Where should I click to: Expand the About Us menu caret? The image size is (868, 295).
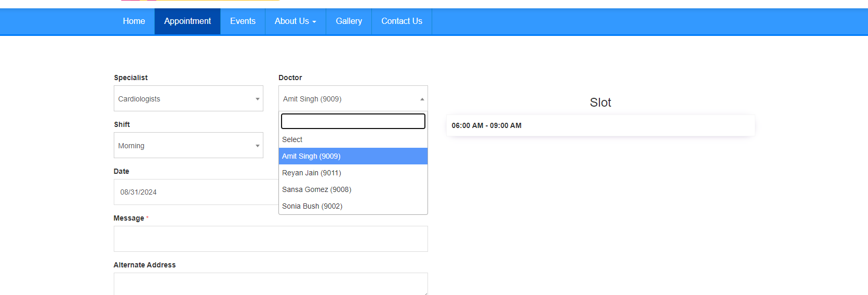[x=314, y=22]
